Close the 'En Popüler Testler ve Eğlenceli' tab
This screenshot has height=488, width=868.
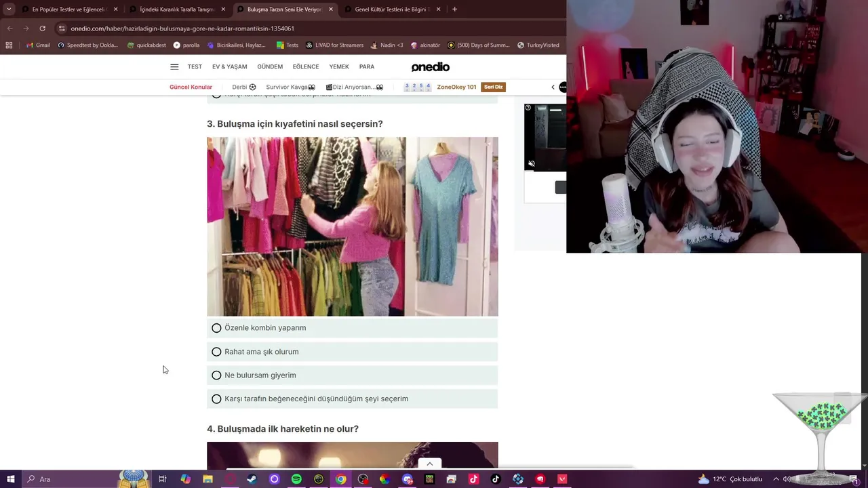click(x=115, y=9)
